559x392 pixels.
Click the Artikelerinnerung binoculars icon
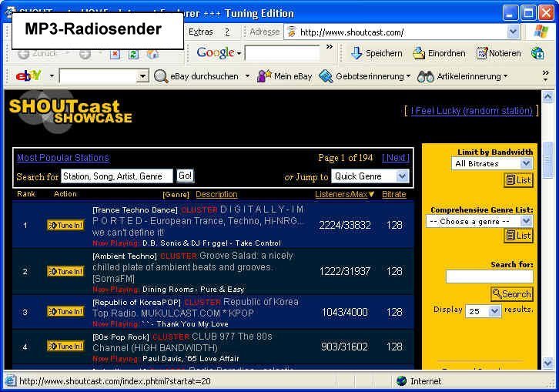click(425, 76)
